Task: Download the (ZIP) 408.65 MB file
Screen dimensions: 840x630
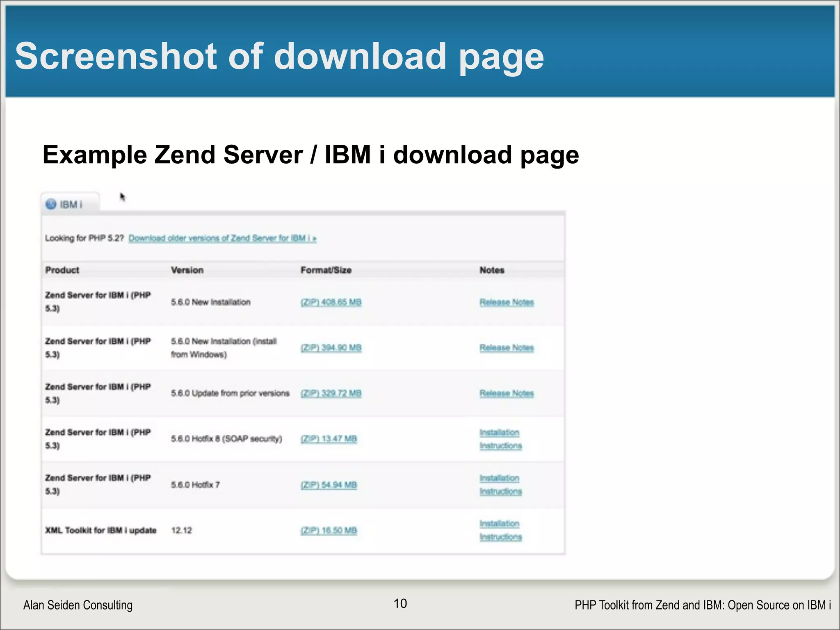Action: pyautogui.click(x=331, y=302)
